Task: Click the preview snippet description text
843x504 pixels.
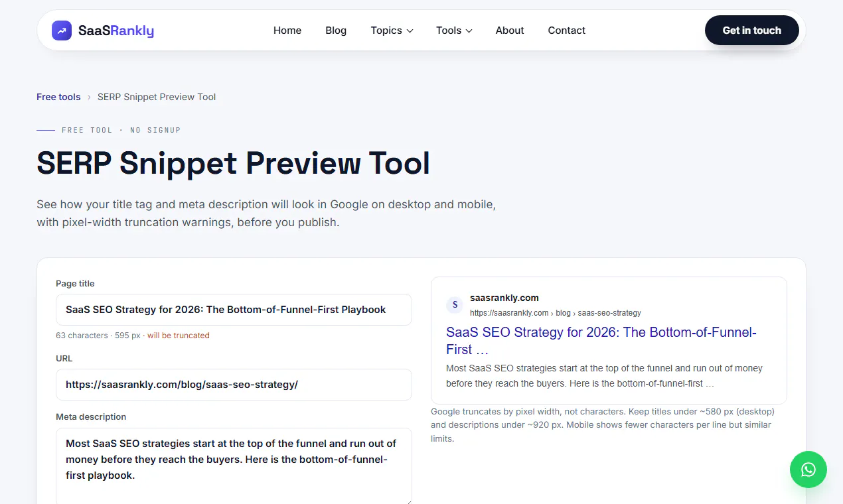Action: (x=604, y=375)
